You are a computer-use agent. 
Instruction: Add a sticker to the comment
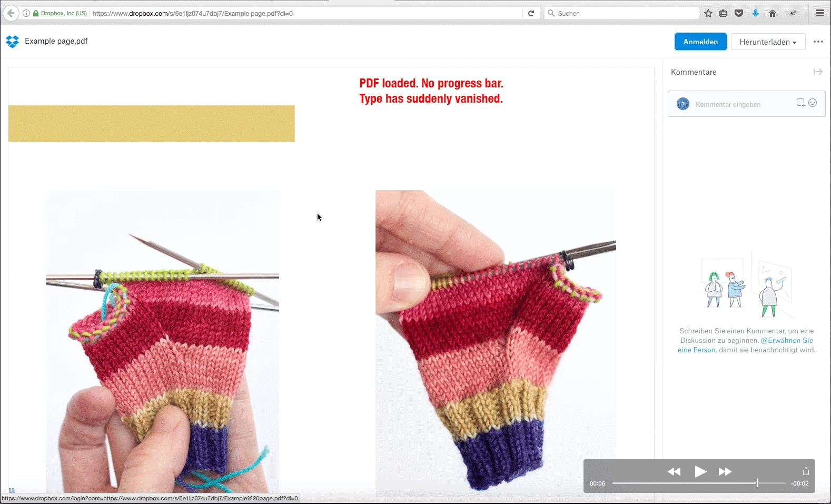(x=800, y=103)
